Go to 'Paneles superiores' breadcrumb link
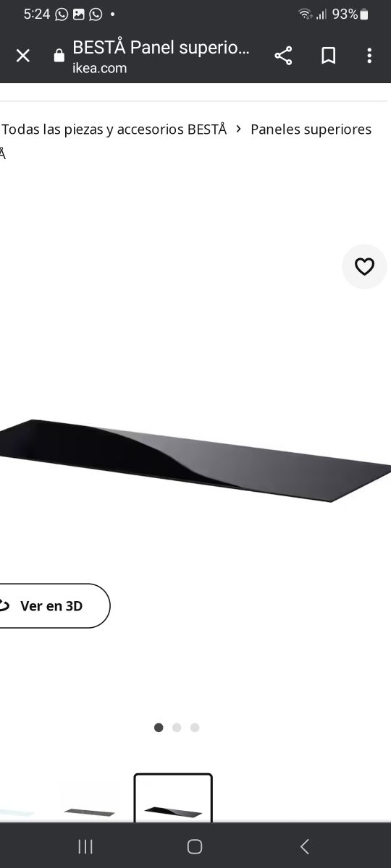Viewport: 391px width, 868px height. [311, 129]
